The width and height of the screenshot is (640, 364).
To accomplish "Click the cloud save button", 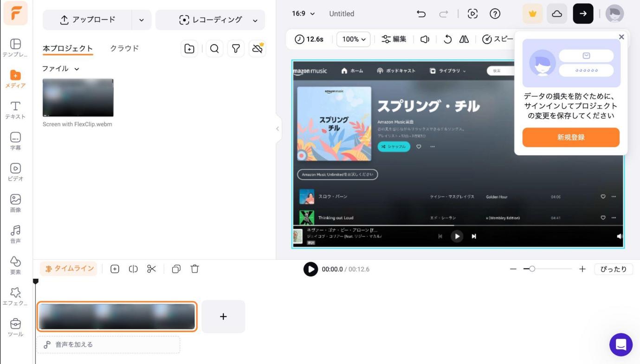I will pyautogui.click(x=557, y=14).
